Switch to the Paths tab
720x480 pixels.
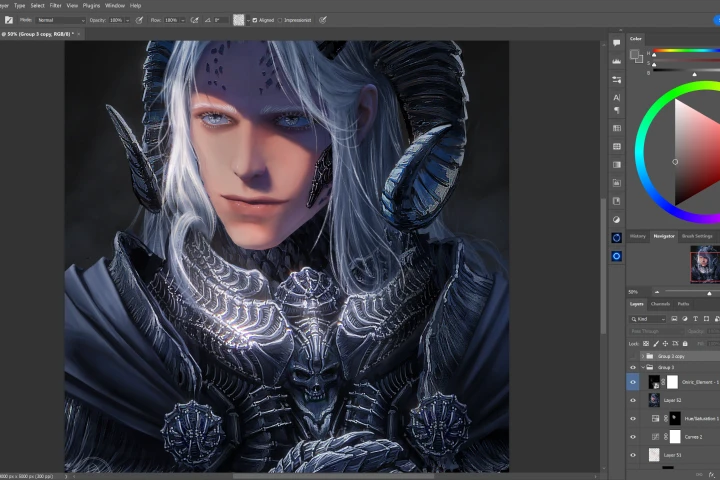click(683, 304)
